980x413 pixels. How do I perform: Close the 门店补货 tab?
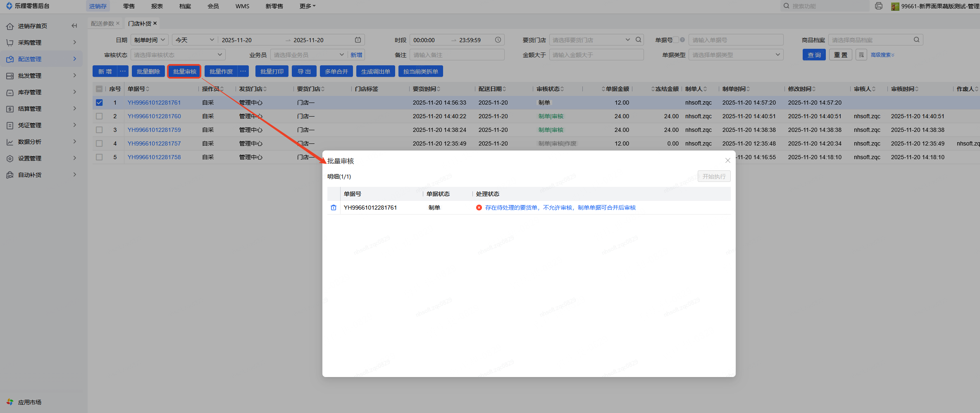click(155, 23)
